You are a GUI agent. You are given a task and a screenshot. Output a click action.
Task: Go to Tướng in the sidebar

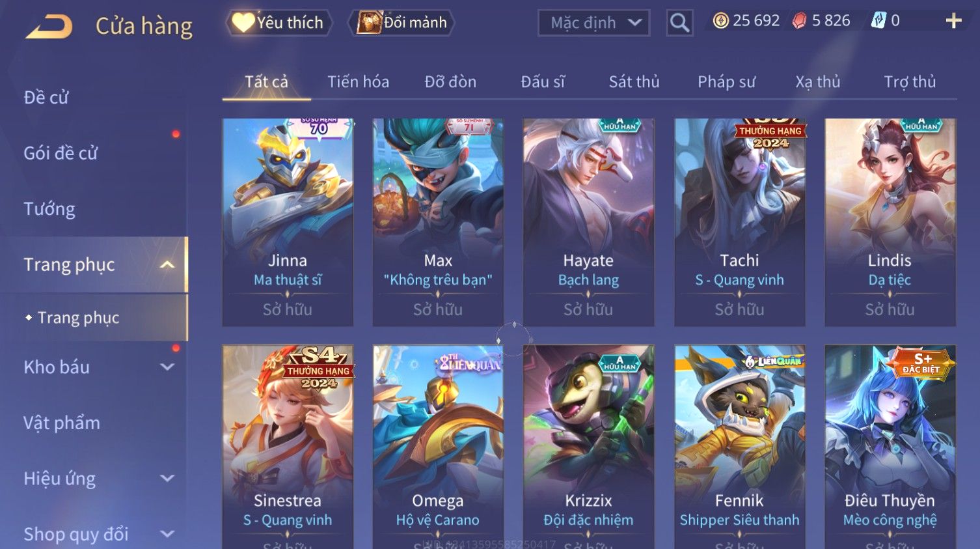coord(49,209)
